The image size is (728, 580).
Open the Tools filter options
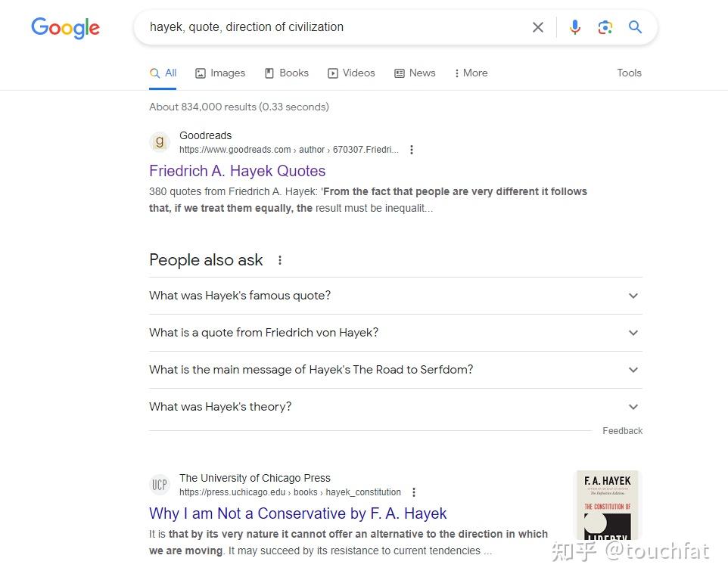point(629,73)
